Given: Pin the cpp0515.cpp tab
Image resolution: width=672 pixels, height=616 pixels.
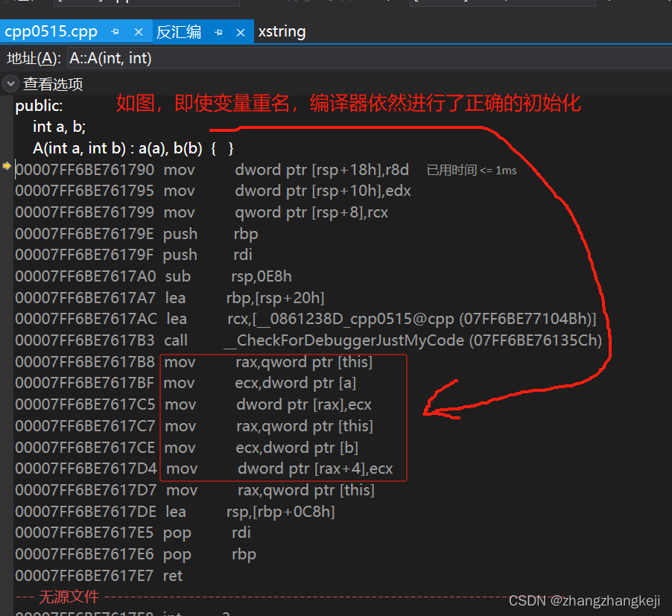Looking at the screenshot, I should [x=115, y=32].
